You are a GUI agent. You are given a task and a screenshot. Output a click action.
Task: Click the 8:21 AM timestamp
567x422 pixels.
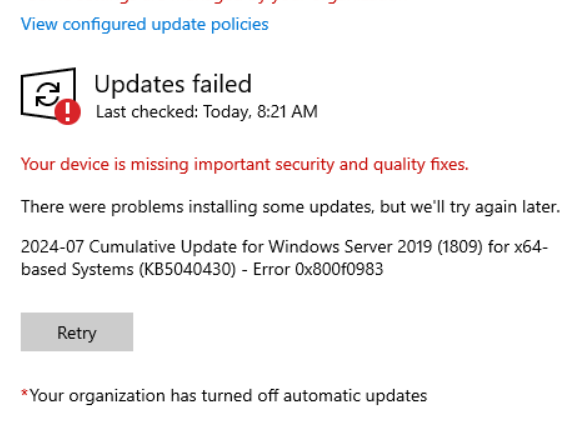click(287, 111)
